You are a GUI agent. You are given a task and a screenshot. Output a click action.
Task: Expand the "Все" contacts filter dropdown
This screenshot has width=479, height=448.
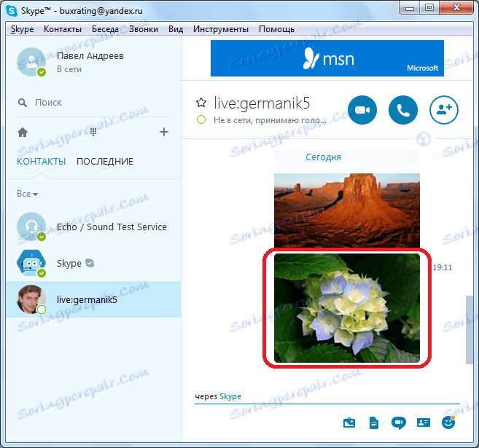pyautogui.click(x=27, y=194)
